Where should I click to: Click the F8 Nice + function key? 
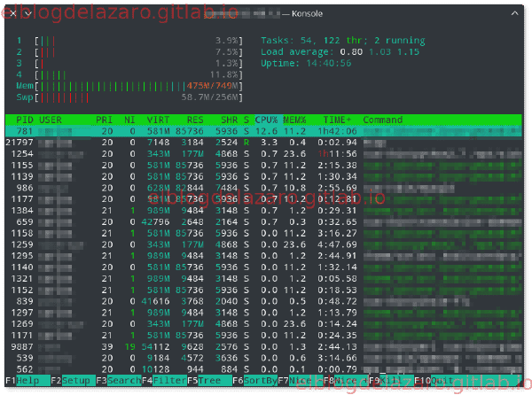pyautogui.click(x=346, y=381)
